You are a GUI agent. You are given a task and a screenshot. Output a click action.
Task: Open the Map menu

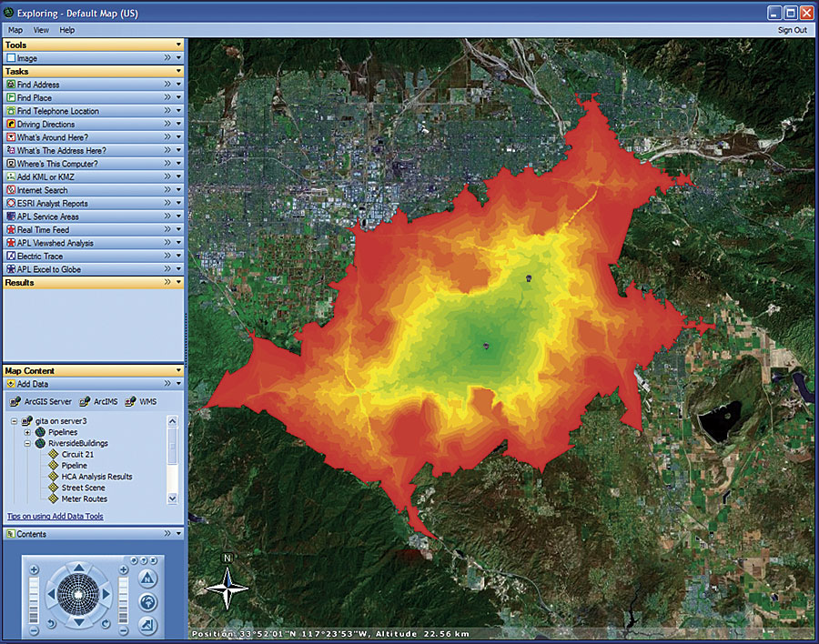tap(15, 30)
